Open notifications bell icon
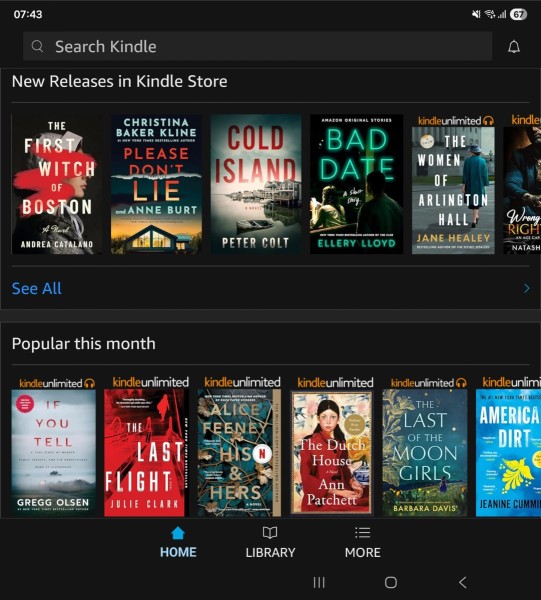541x600 pixels. (513, 47)
